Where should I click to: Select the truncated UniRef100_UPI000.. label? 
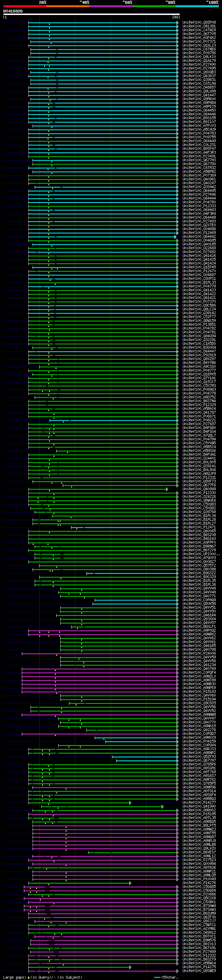tap(201, 554)
